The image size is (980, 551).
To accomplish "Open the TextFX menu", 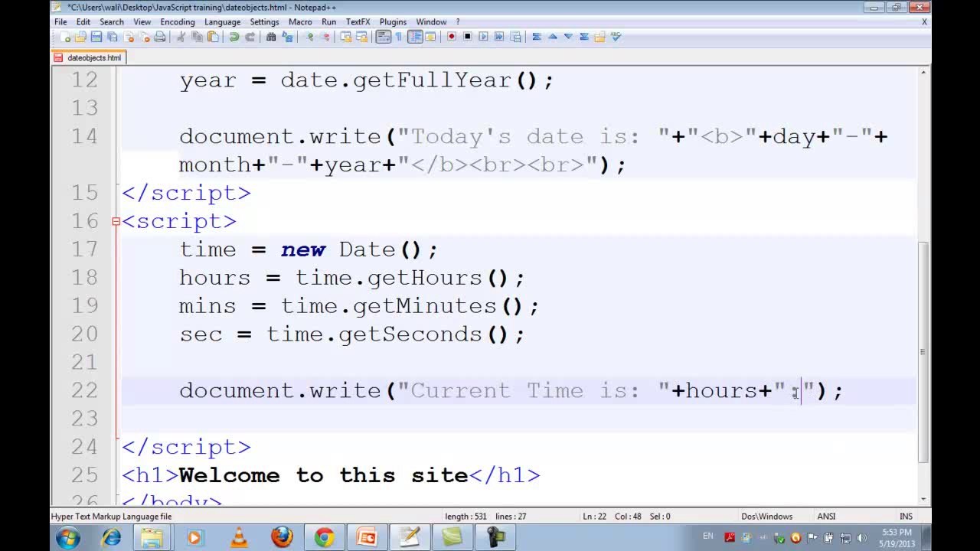I will [358, 22].
